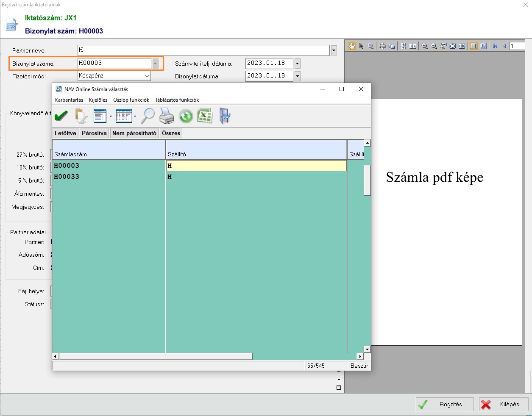
Task: Jump to first page in PDF viewer
Action: tap(495, 46)
